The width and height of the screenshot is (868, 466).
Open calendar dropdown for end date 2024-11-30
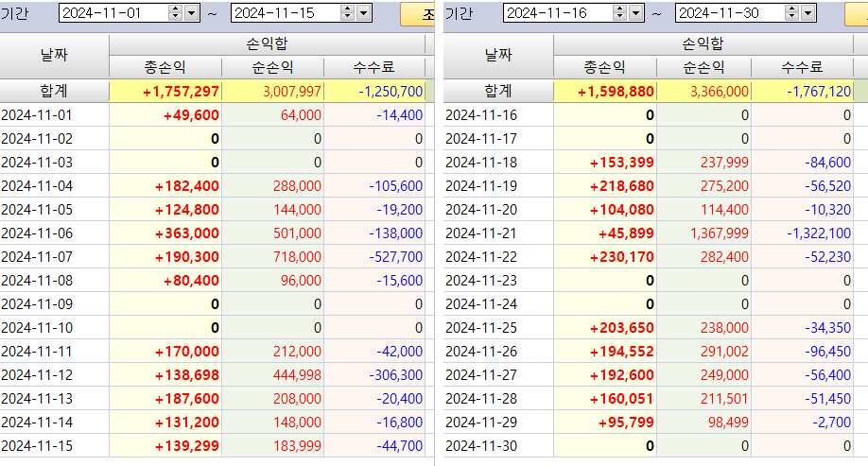tap(808, 12)
